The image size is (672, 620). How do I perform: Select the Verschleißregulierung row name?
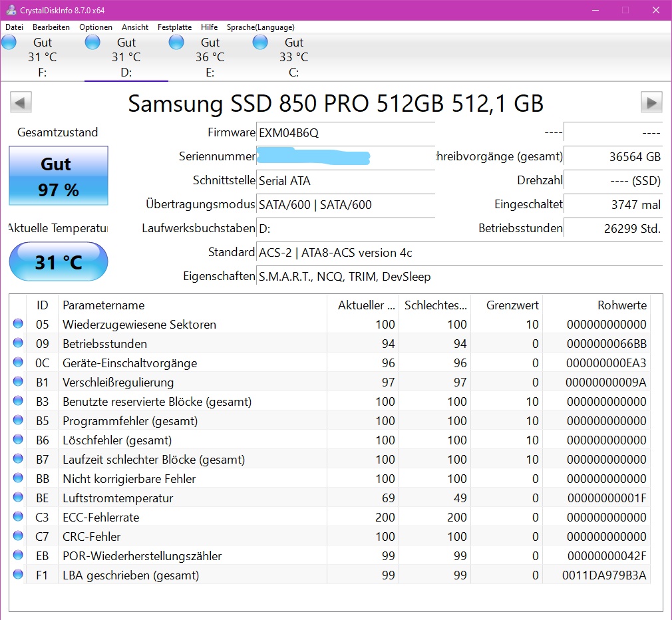pos(118,383)
